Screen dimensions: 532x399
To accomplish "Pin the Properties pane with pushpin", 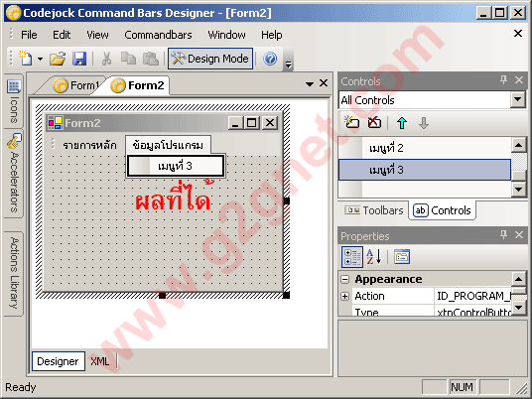I will (503, 234).
